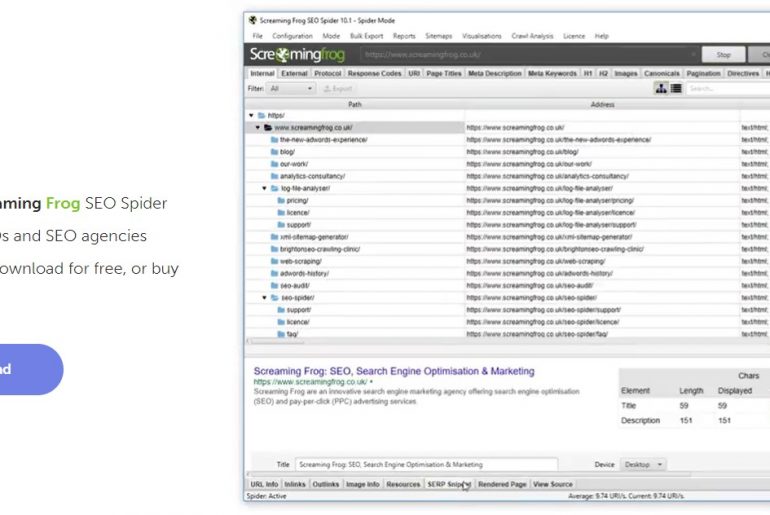Click the Screaming Frog logo
Image resolution: width=770 pixels, height=515 pixels.
(297, 54)
